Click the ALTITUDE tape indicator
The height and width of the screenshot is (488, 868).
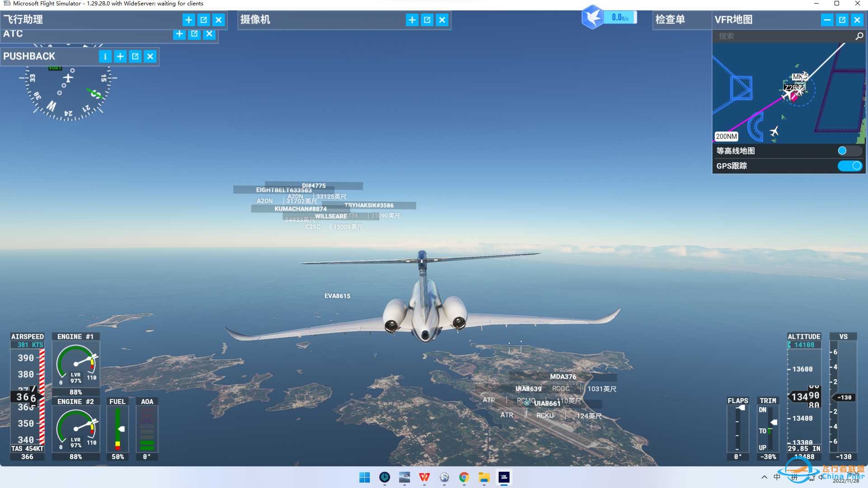click(804, 396)
